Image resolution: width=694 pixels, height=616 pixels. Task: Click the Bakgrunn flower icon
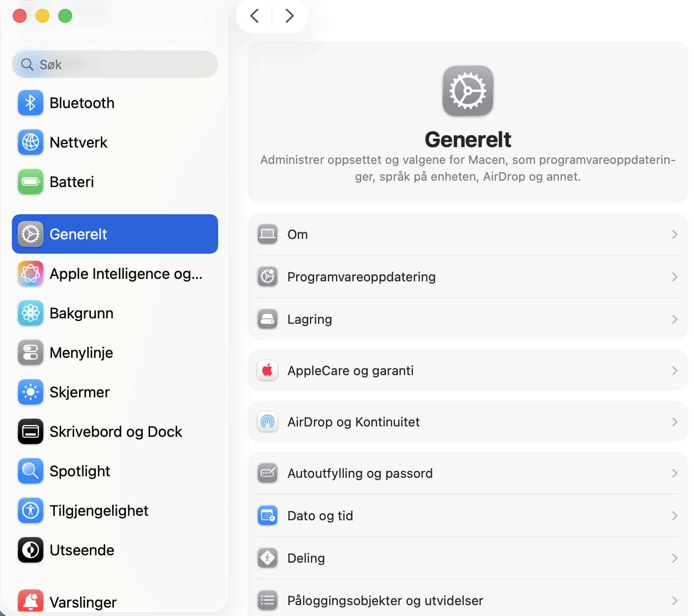[31, 313]
